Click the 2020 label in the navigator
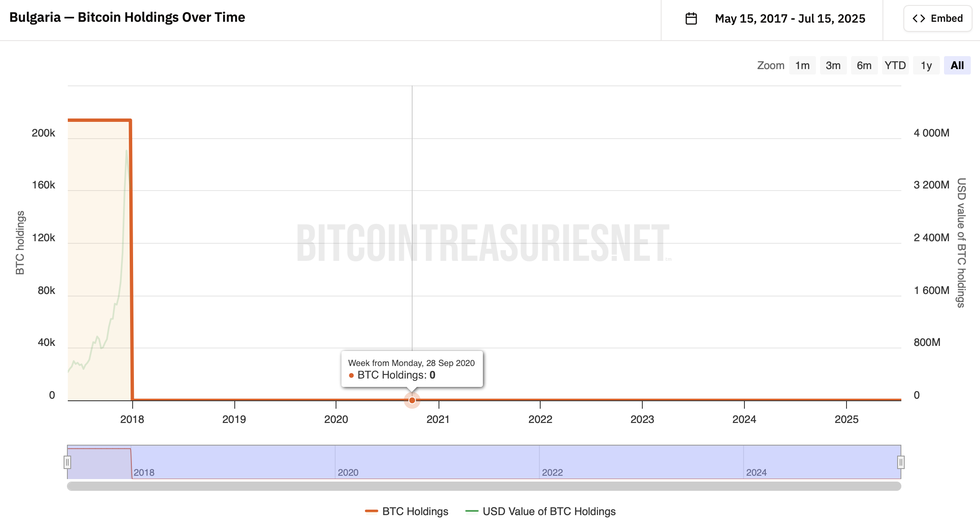The width and height of the screenshot is (980, 531). (348, 472)
